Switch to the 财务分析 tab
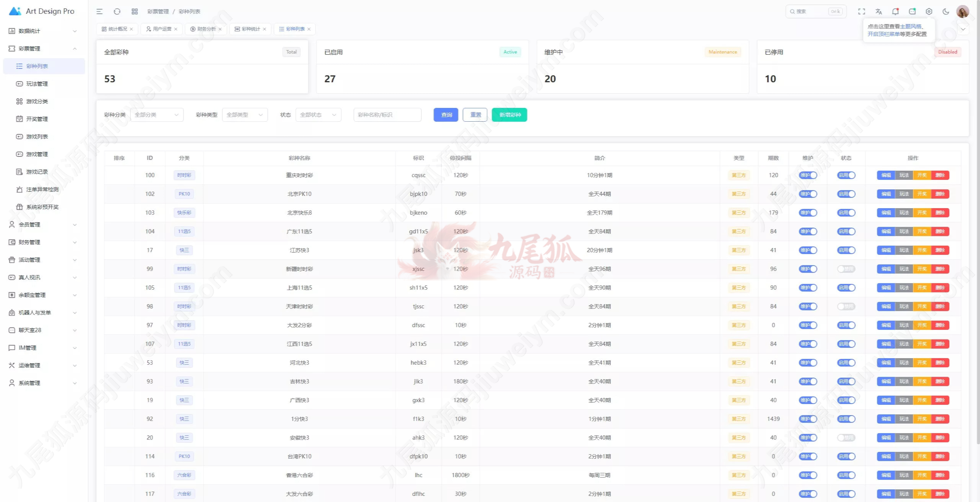This screenshot has width=980, height=502. point(206,29)
